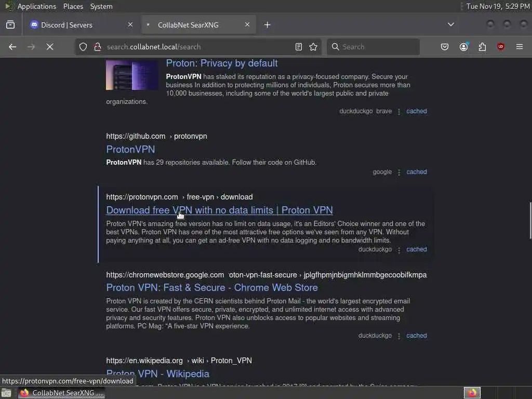The width and height of the screenshot is (532, 399).
Task: Open Proton VPN Wikipedia result
Action: tap(158, 374)
